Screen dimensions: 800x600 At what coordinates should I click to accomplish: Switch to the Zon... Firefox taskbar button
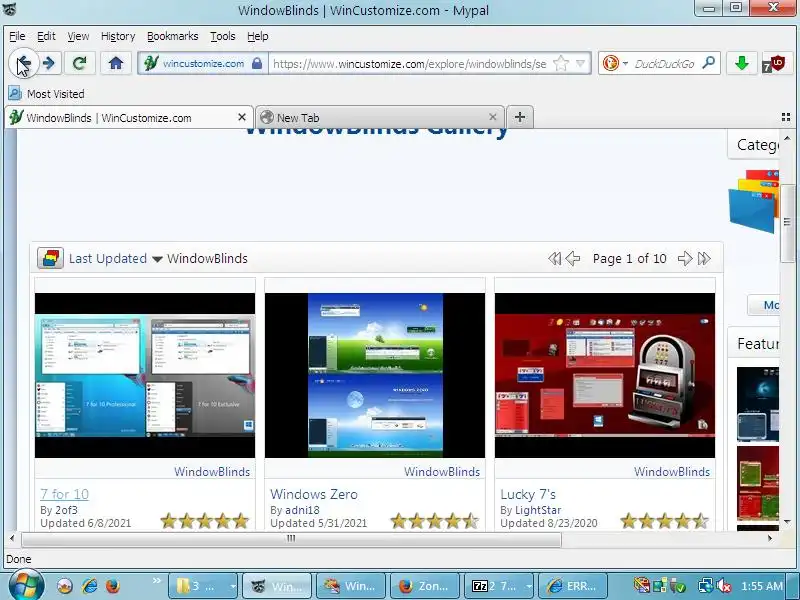click(424, 586)
